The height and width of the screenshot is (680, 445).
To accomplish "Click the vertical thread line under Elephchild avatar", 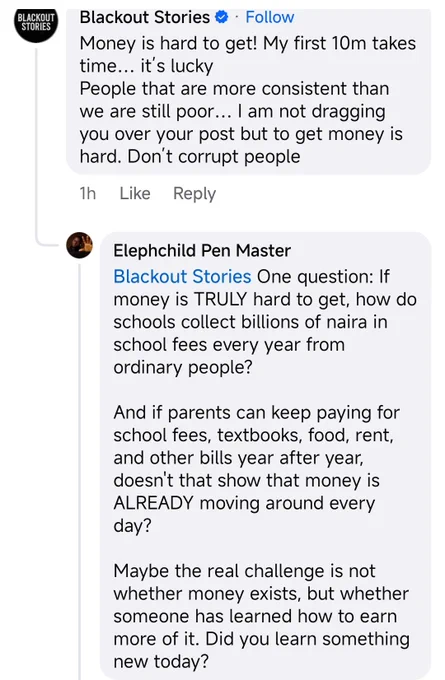I will pyautogui.click(x=80, y=469).
